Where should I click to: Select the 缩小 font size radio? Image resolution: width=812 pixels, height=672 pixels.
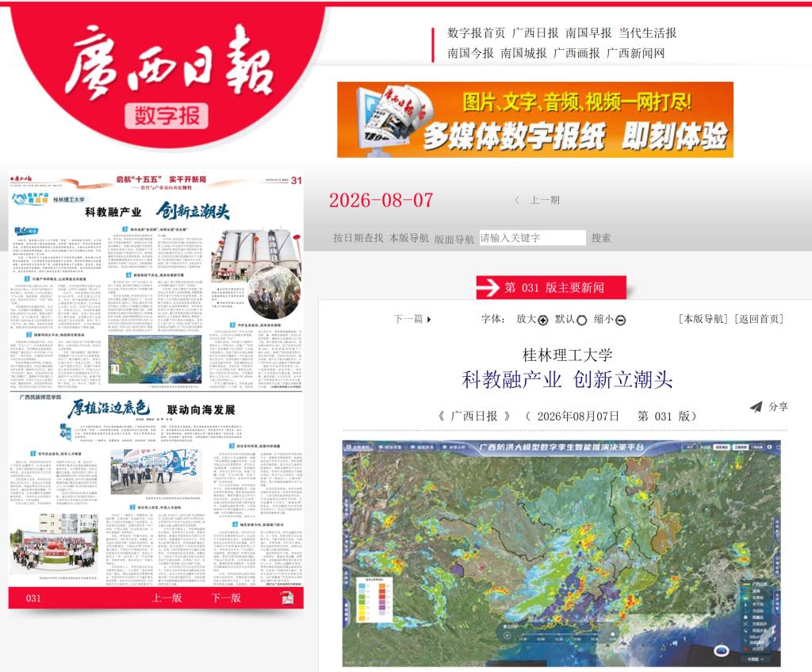coord(620,321)
